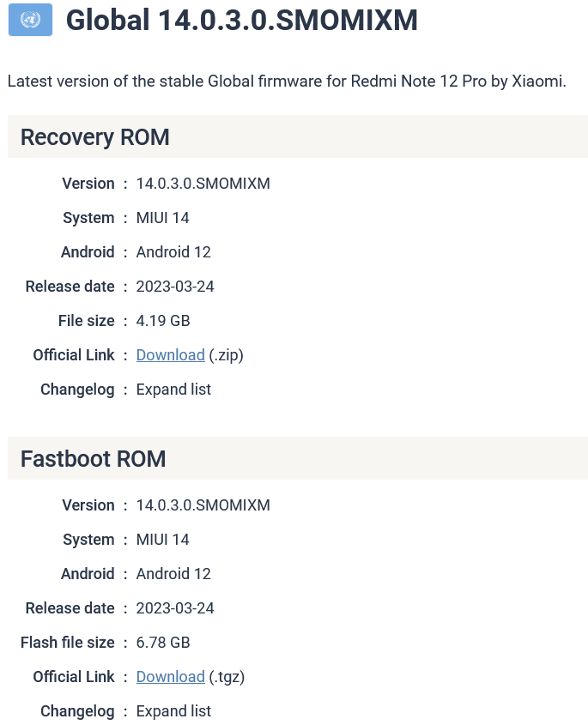Click MIUI 14 under Recovery ROM
Image resolution: width=588 pixels, height=725 pixels.
pos(162,218)
